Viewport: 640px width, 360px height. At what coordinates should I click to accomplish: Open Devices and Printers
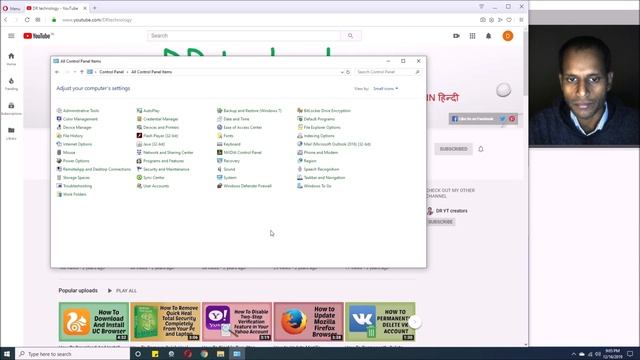158,127
